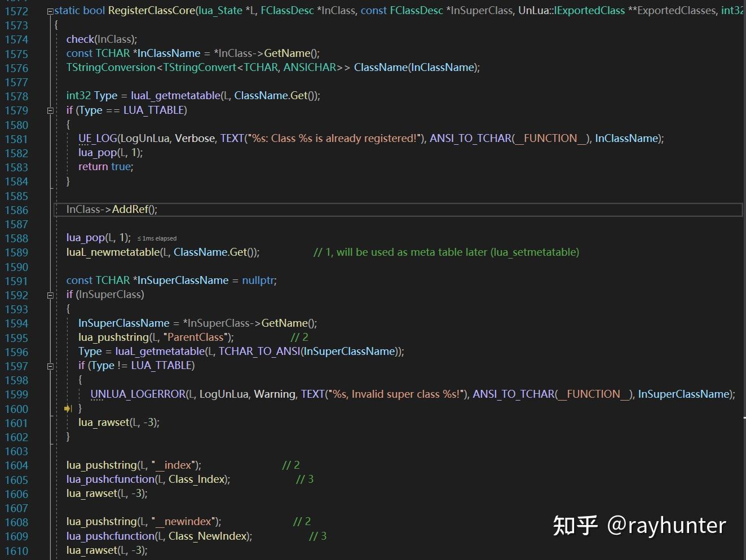
Task: Collapse the RegisterClassCore function body
Action: pyautogui.click(x=50, y=11)
